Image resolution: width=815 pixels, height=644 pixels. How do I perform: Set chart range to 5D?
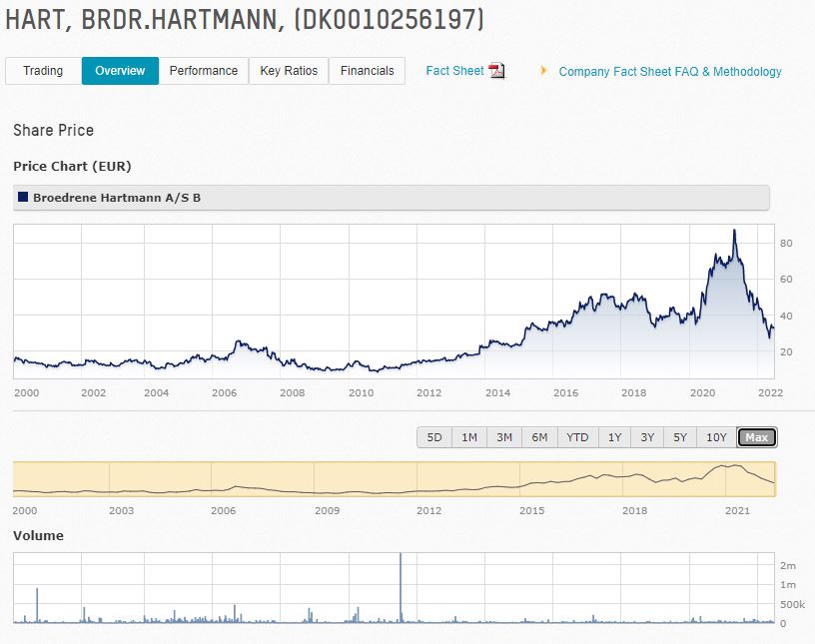tap(434, 437)
